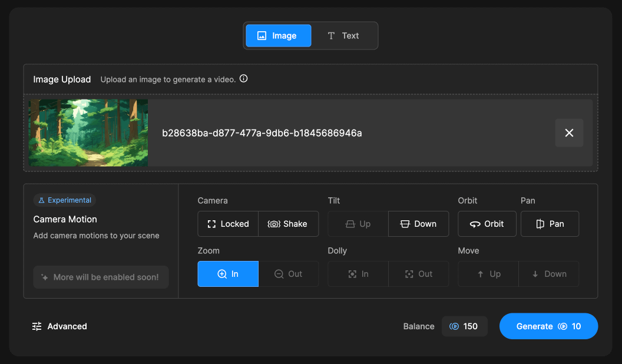Screen dimensions: 622x364
Task: Enable camera Shake motion
Action: point(288,224)
